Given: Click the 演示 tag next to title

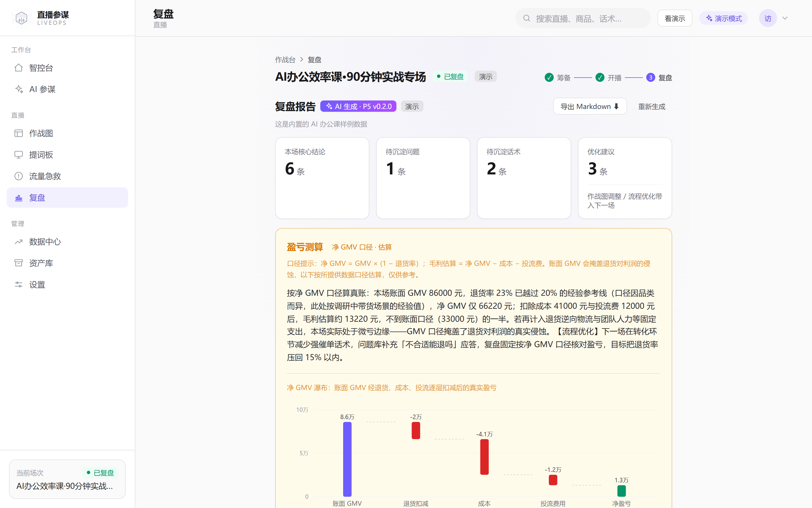Looking at the screenshot, I should tap(486, 76).
